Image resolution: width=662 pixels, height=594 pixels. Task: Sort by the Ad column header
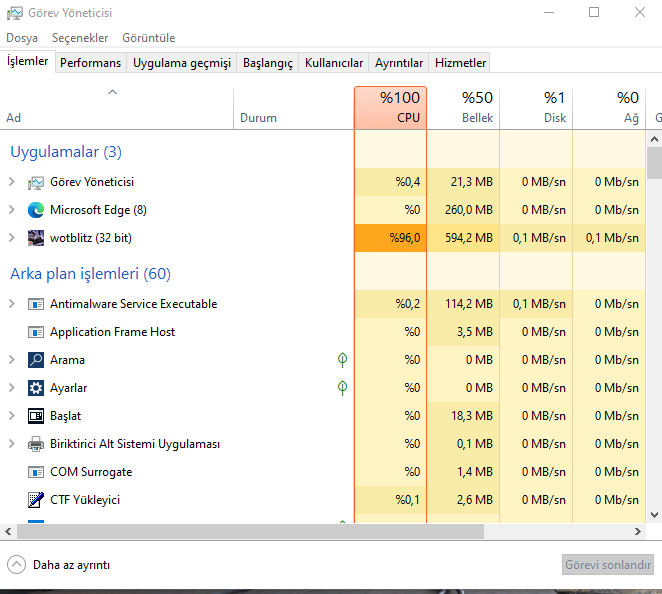pyautogui.click(x=117, y=108)
